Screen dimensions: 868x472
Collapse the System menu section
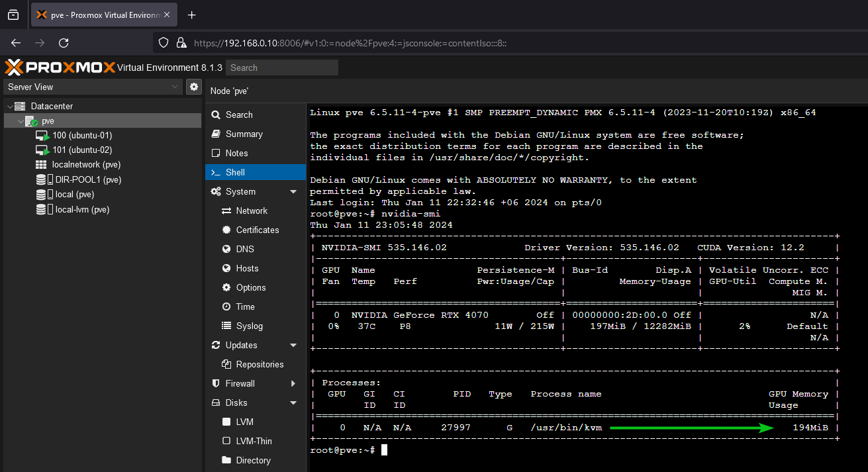click(x=293, y=191)
